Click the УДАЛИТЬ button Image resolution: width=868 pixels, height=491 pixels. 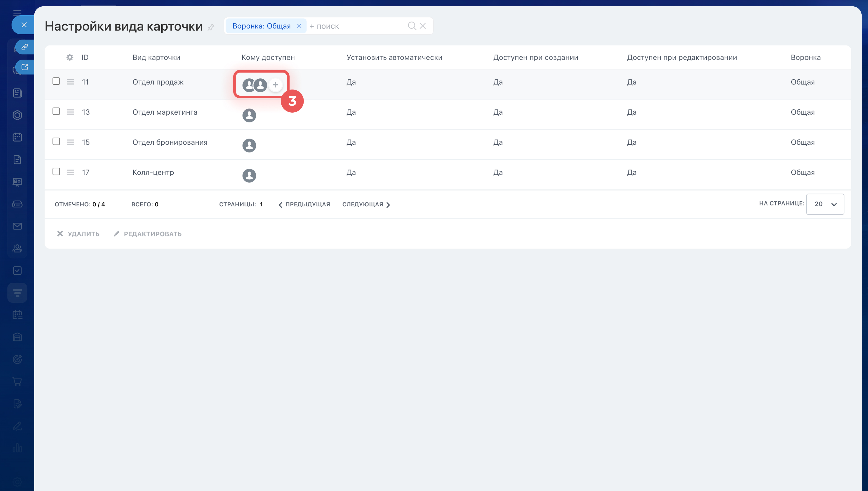click(x=78, y=234)
